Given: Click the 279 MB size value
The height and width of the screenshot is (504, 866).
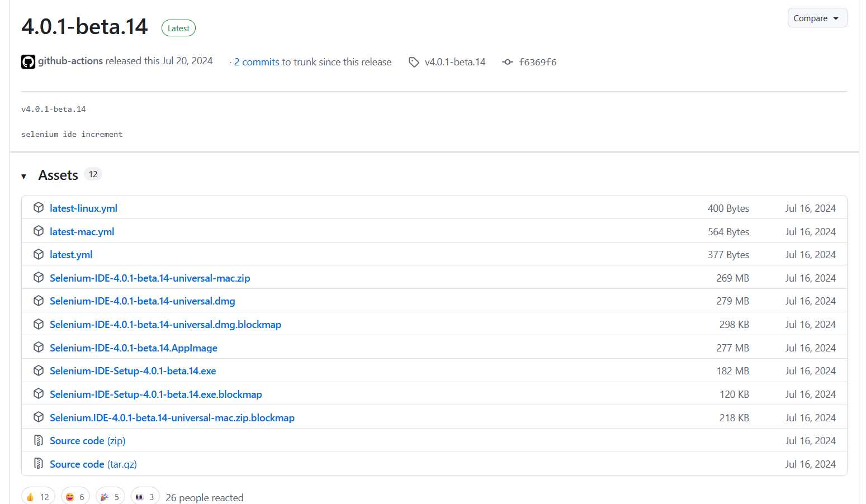Looking at the screenshot, I should [x=733, y=301].
